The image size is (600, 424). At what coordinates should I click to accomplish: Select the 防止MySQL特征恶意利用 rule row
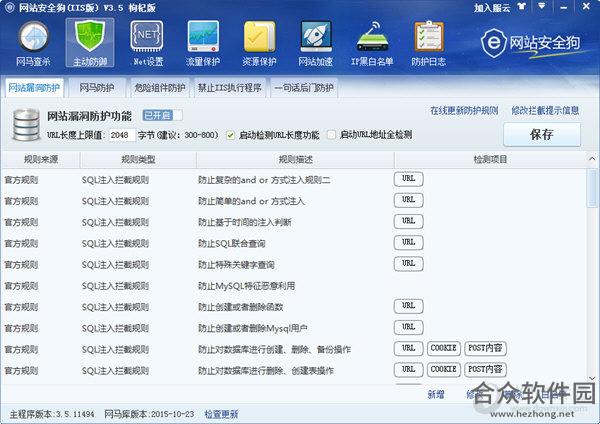[293, 286]
